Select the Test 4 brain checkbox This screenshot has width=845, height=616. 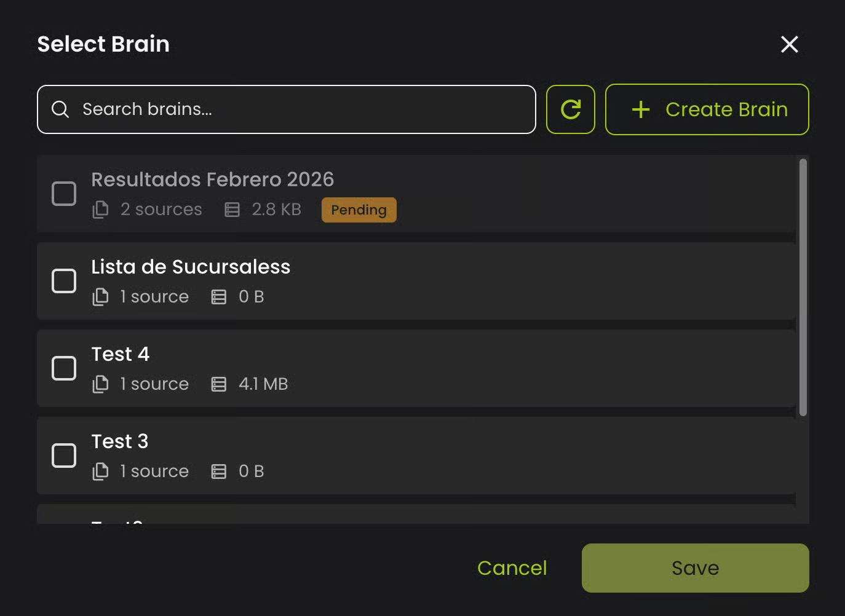64,368
